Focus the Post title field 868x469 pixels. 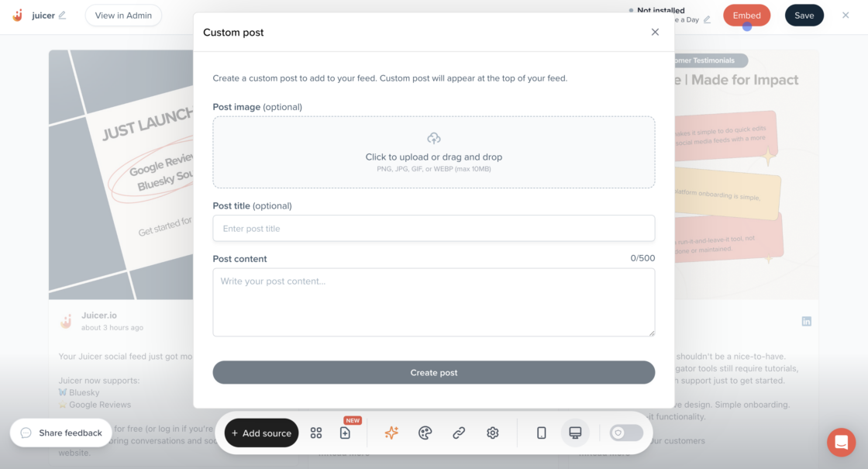point(434,229)
